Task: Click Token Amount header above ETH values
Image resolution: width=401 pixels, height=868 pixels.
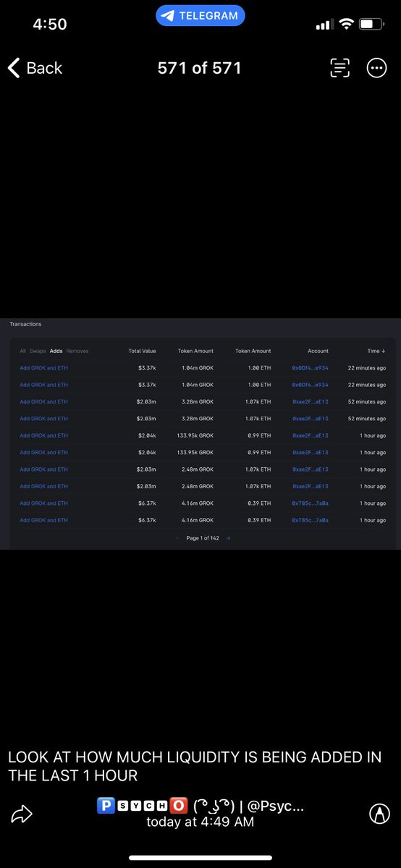Action: click(x=253, y=351)
